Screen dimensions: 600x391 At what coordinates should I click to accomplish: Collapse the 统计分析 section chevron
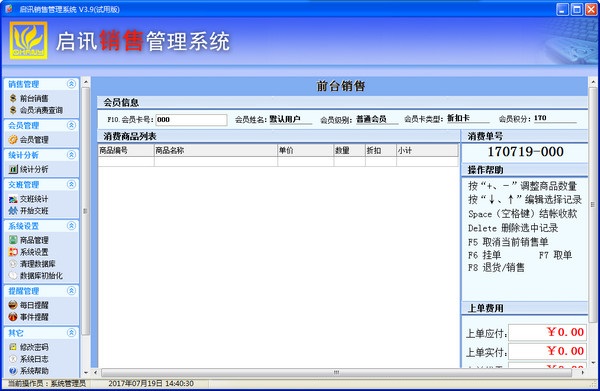pos(72,155)
